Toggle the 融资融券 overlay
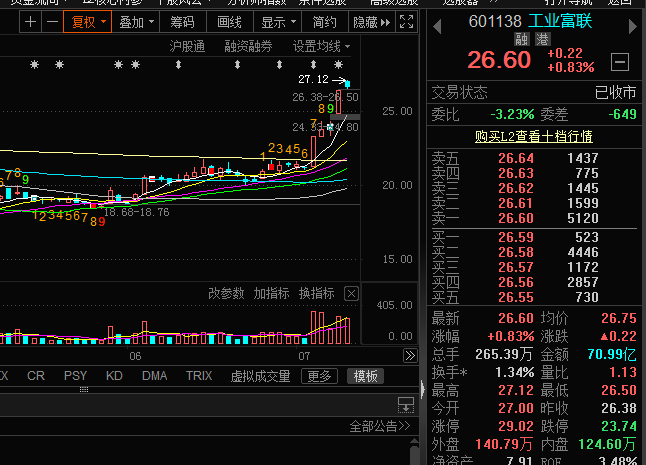This screenshot has width=646, height=465. (x=248, y=46)
